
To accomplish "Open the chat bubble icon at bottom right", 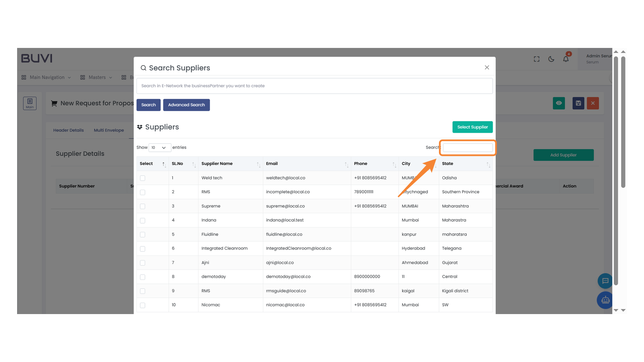I will click(605, 281).
